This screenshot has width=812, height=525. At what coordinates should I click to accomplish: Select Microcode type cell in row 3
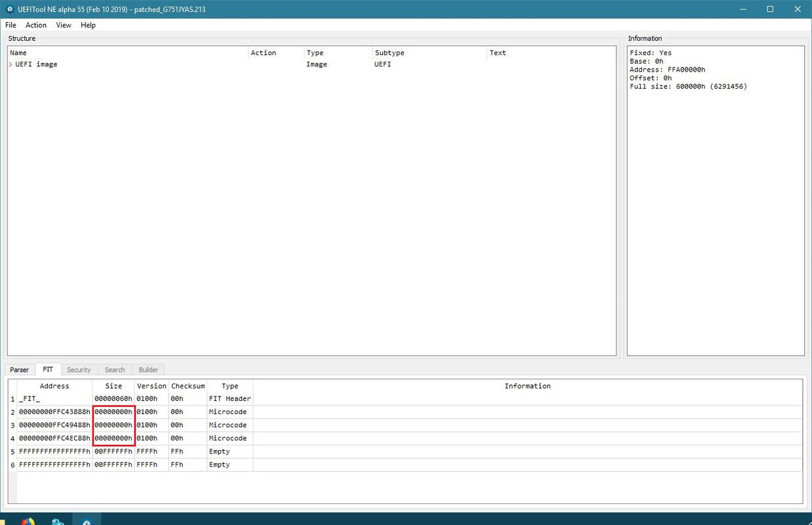pos(230,425)
